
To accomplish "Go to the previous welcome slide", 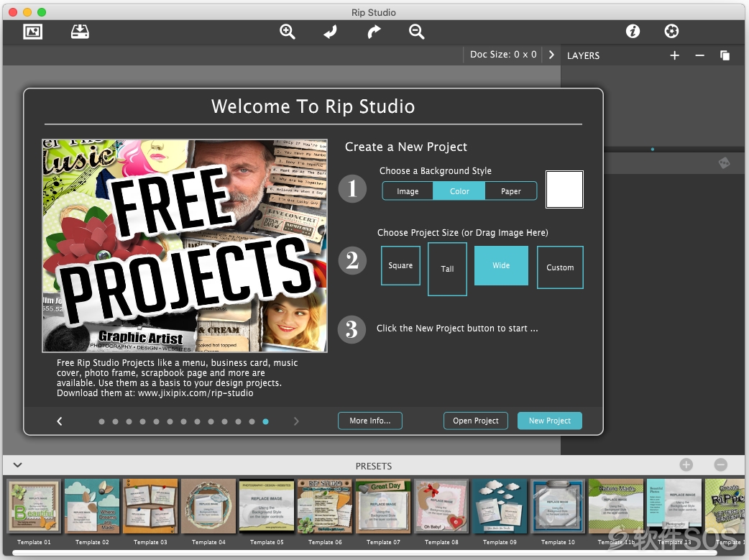I will pyautogui.click(x=60, y=421).
